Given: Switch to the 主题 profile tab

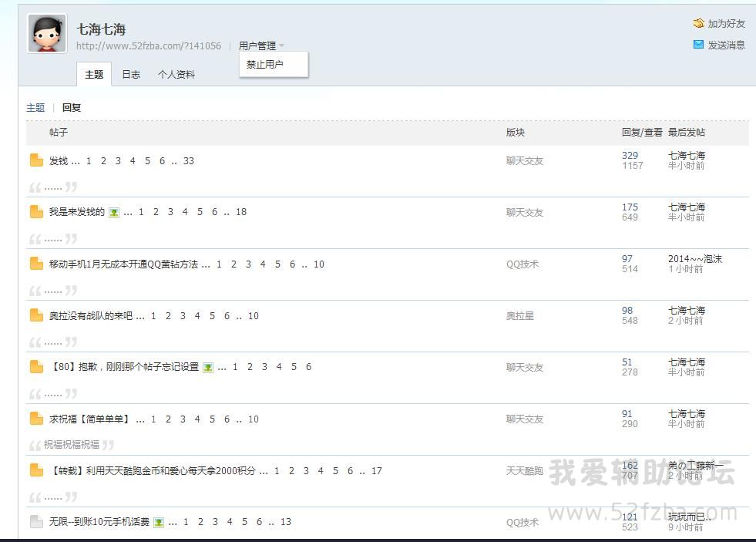Looking at the screenshot, I should (x=94, y=74).
